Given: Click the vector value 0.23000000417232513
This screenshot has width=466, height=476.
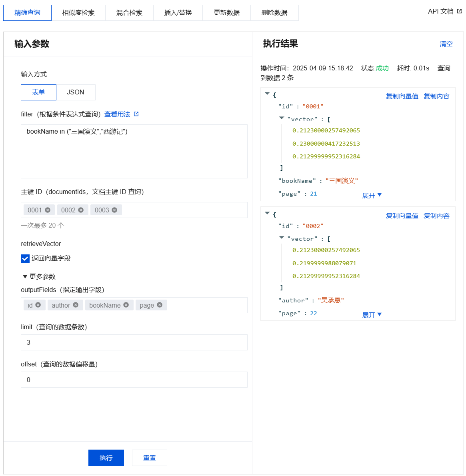Looking at the screenshot, I should [326, 143].
